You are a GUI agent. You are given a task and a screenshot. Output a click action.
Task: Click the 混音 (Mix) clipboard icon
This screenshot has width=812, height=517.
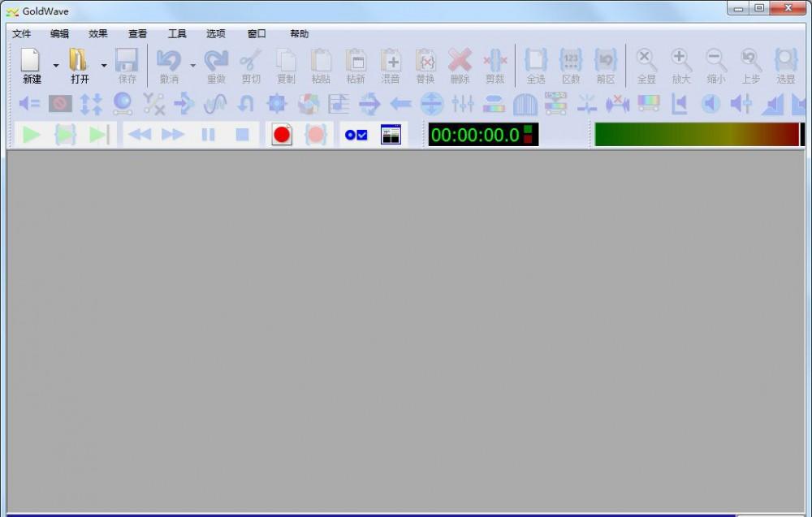[391, 61]
